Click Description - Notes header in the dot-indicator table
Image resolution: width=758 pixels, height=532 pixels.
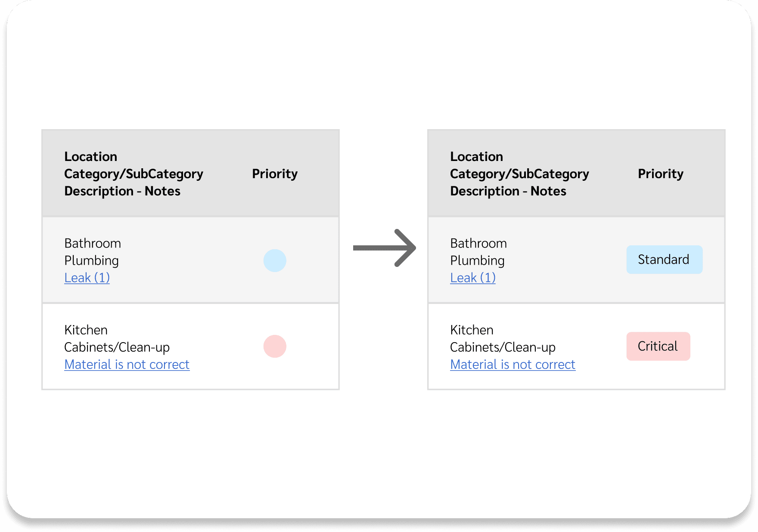tap(122, 191)
